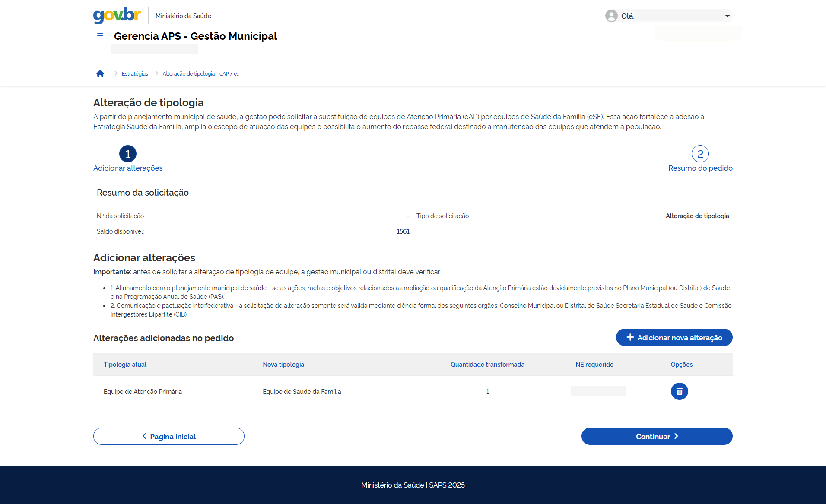Open Alteração de tipologia breadcrumb link

coord(200,74)
